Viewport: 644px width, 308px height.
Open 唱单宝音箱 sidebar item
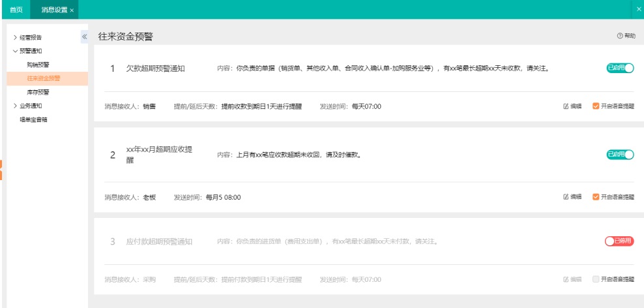click(33, 119)
